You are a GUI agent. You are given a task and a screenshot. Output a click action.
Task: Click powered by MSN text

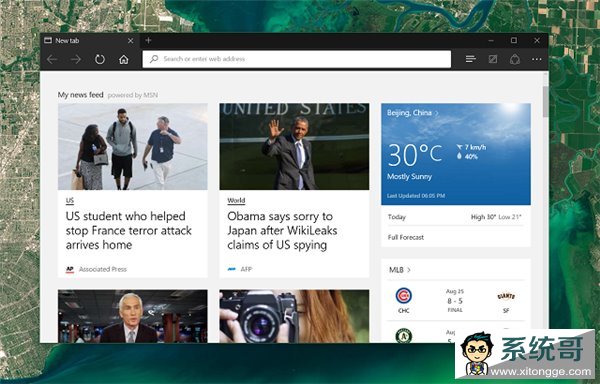coord(132,95)
